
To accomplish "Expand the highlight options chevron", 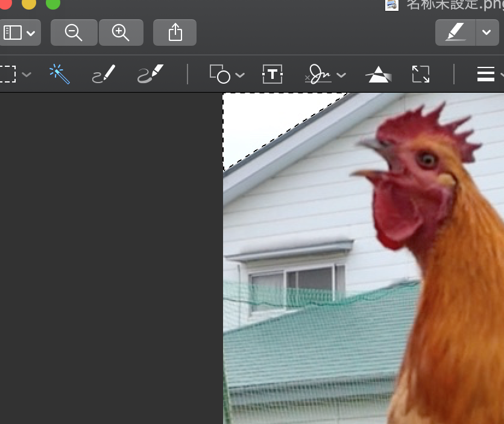I will (487, 33).
